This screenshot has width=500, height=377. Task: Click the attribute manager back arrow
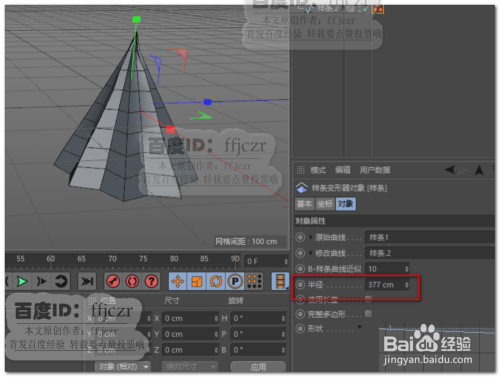click(x=450, y=170)
